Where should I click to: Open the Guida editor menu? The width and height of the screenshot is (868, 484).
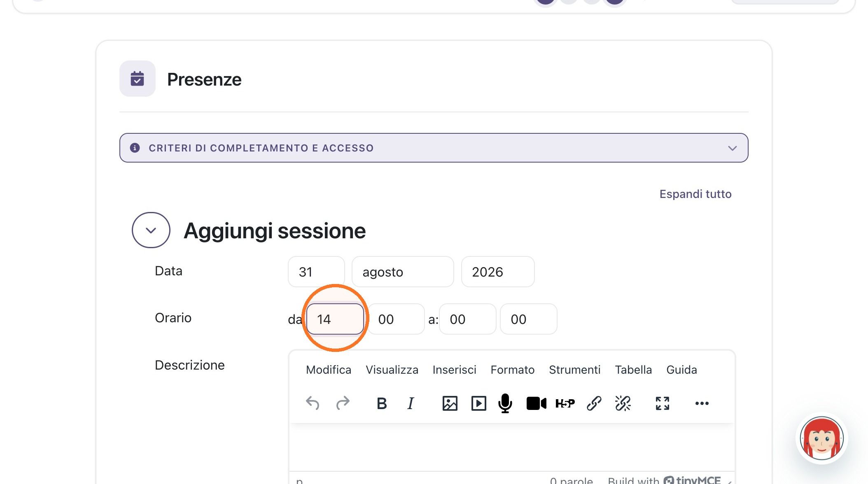coord(681,370)
